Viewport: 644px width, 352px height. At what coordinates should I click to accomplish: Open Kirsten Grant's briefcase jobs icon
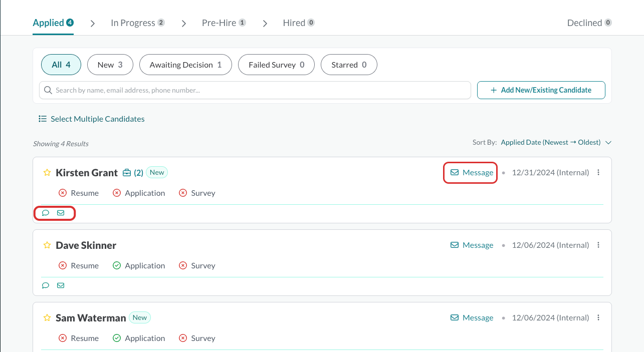(127, 173)
